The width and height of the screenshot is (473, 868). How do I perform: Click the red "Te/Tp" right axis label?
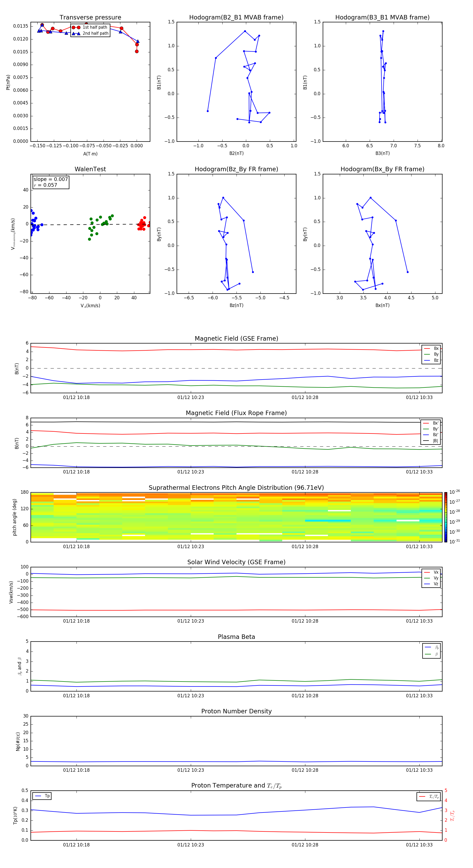click(453, 815)
